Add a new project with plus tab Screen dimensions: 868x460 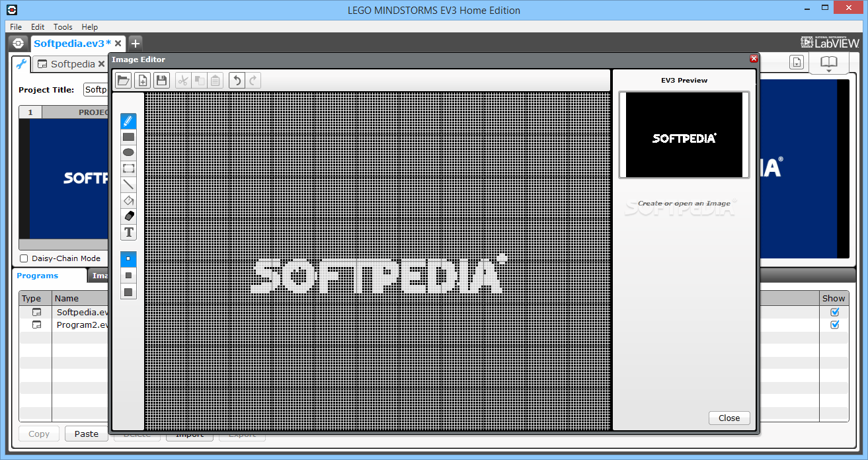[x=135, y=44]
